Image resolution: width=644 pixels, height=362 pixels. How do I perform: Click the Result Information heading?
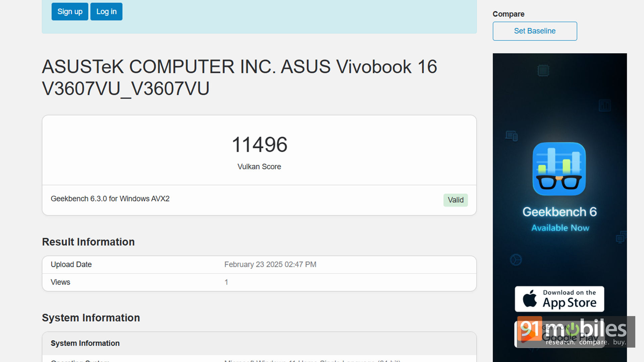[88, 242]
